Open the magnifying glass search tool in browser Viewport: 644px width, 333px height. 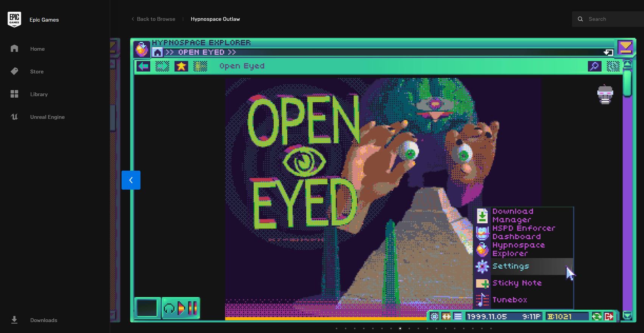594,66
